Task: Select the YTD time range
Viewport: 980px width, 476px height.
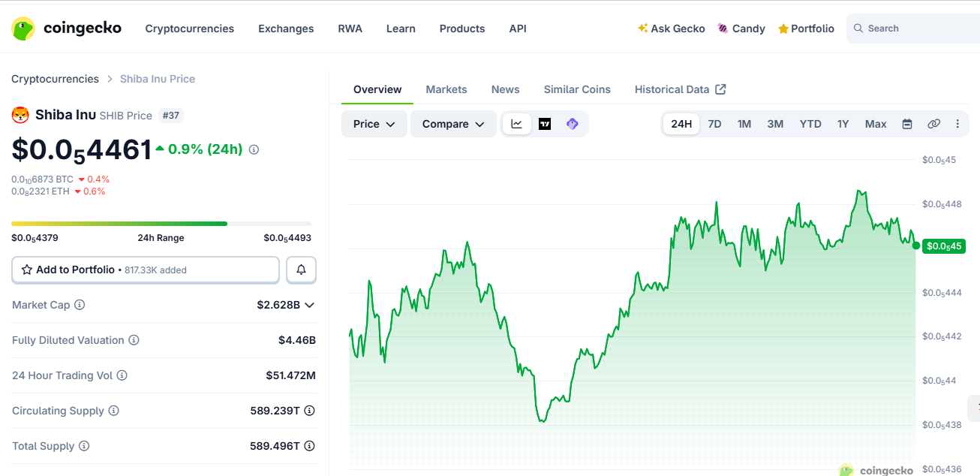Action: 810,124
